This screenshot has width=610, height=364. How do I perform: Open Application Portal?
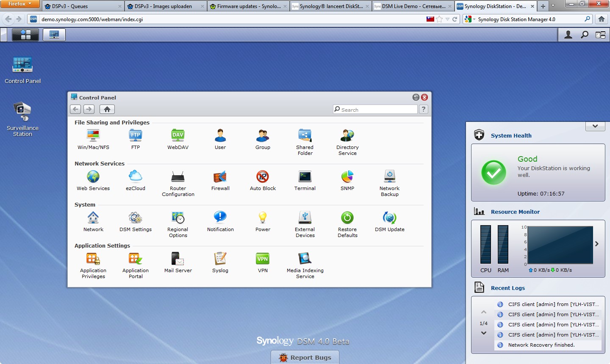pyautogui.click(x=136, y=265)
